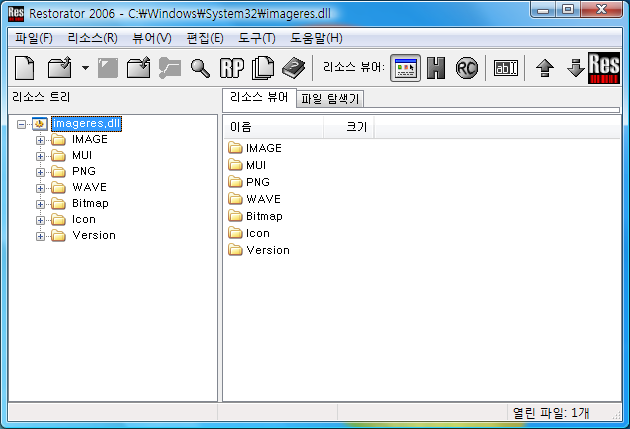Click the window resize grip corner
This screenshot has height=429, width=630.
(616, 415)
